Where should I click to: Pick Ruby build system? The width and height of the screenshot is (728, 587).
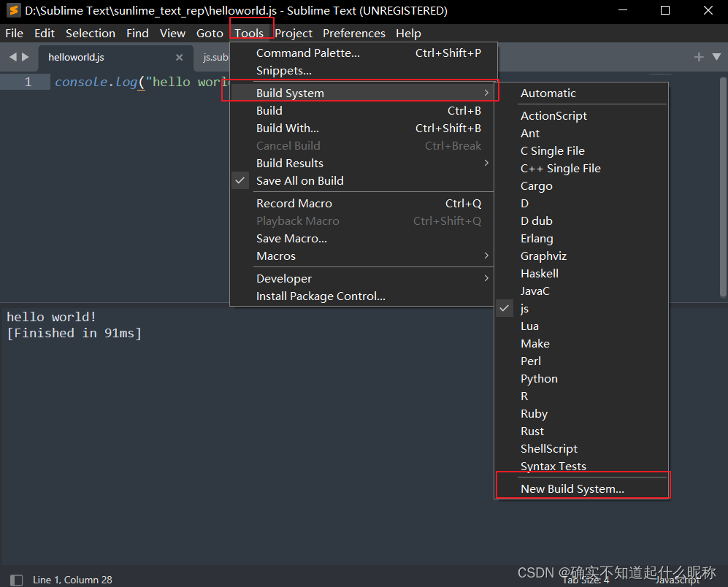pyautogui.click(x=581, y=414)
